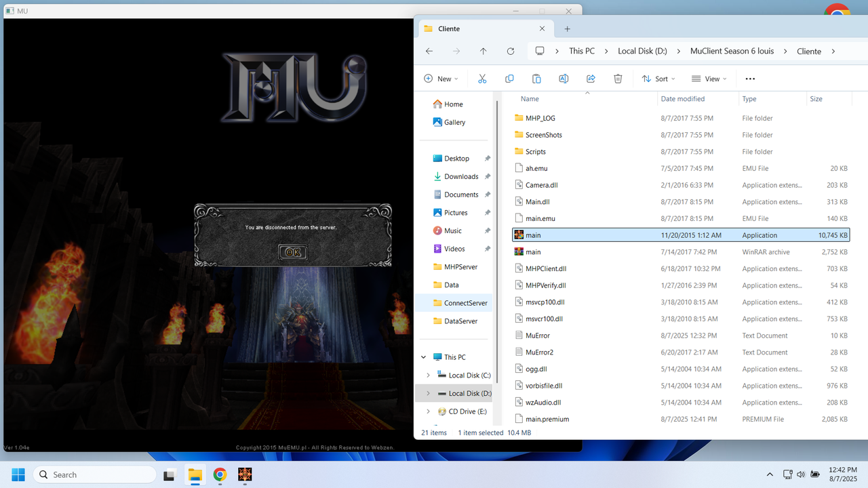Click the Delete trash icon
868x488 pixels.
pos(618,79)
